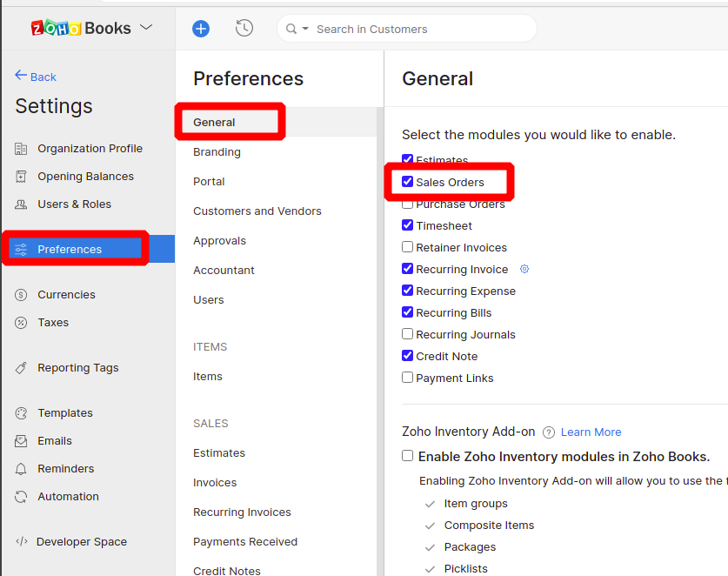The width and height of the screenshot is (728, 576).
Task: Open Developer Space settings
Action: point(81,541)
